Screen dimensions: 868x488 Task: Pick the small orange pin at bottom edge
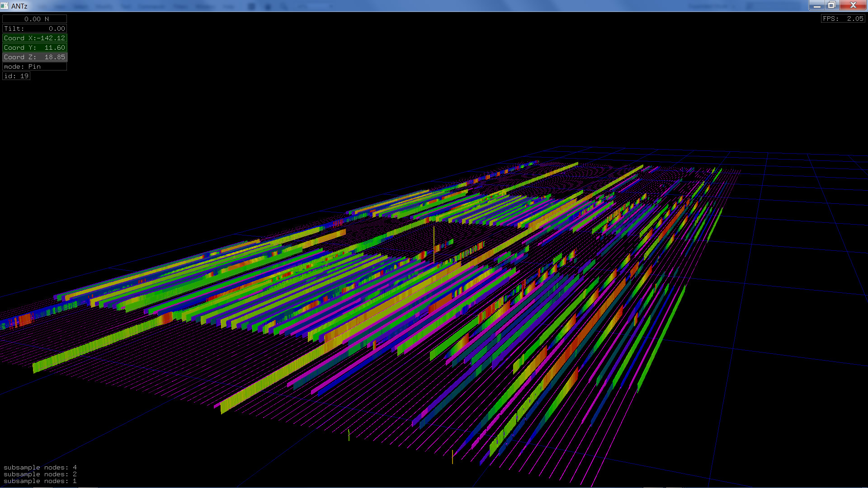coord(452,456)
